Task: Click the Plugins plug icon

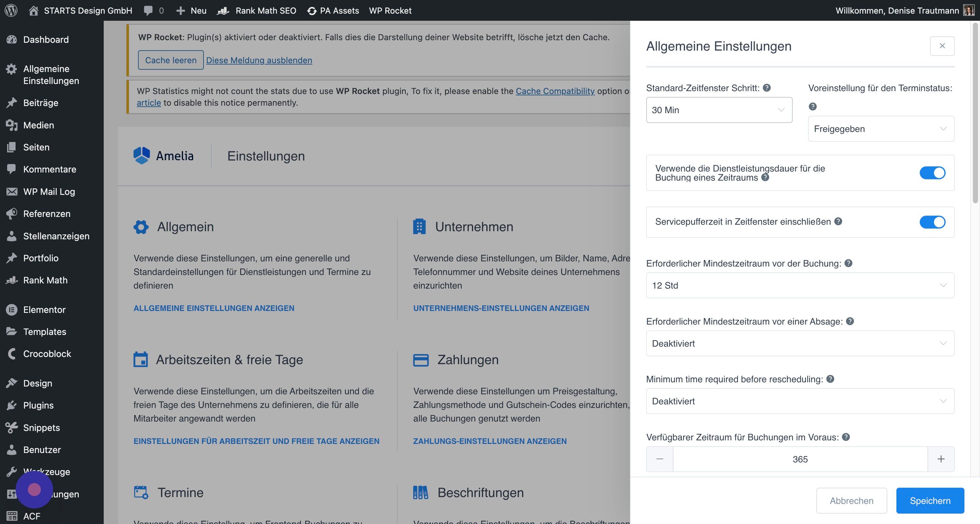Action: pyautogui.click(x=12, y=405)
